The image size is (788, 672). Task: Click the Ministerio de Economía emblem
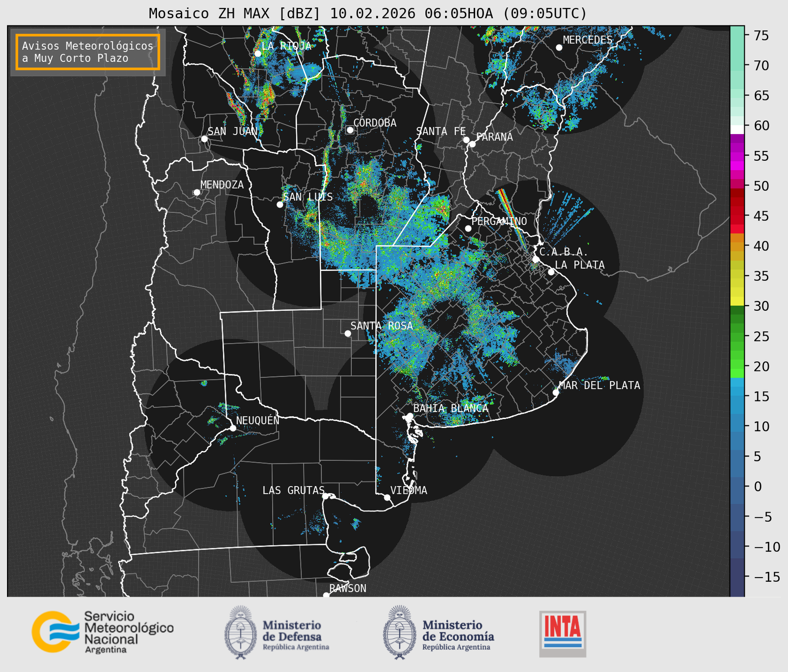coord(399,632)
